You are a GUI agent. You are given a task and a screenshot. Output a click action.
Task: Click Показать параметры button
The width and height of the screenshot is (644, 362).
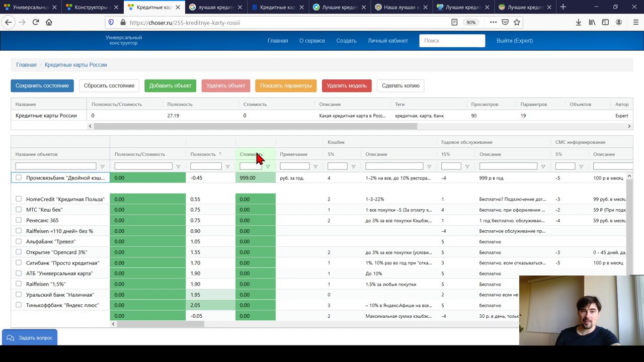tap(286, 85)
